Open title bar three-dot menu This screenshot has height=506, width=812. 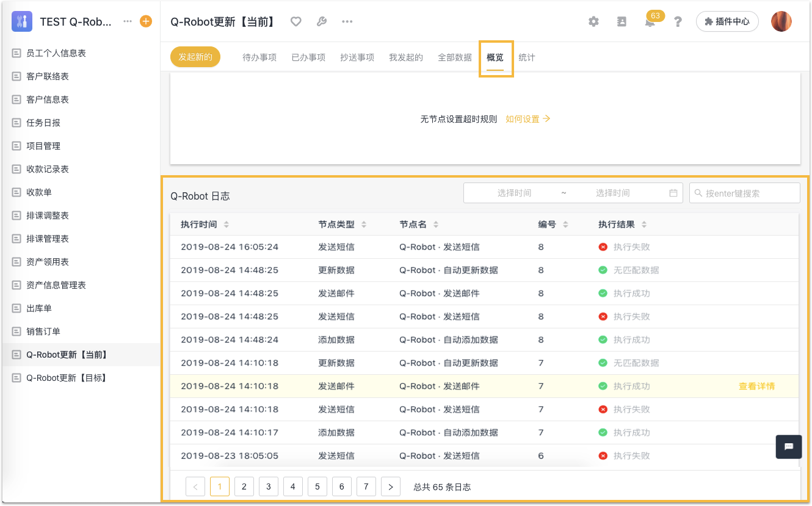347,22
